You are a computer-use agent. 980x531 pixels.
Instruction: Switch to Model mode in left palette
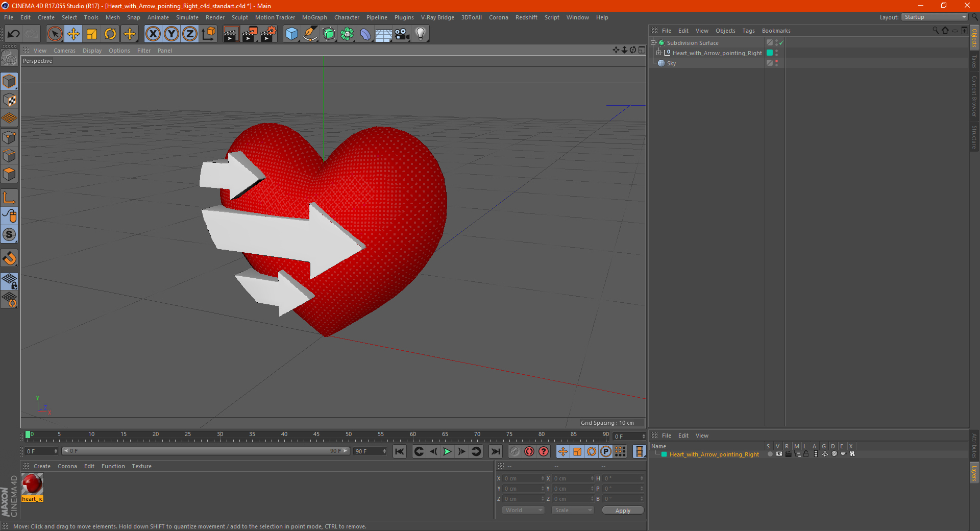coord(9,81)
